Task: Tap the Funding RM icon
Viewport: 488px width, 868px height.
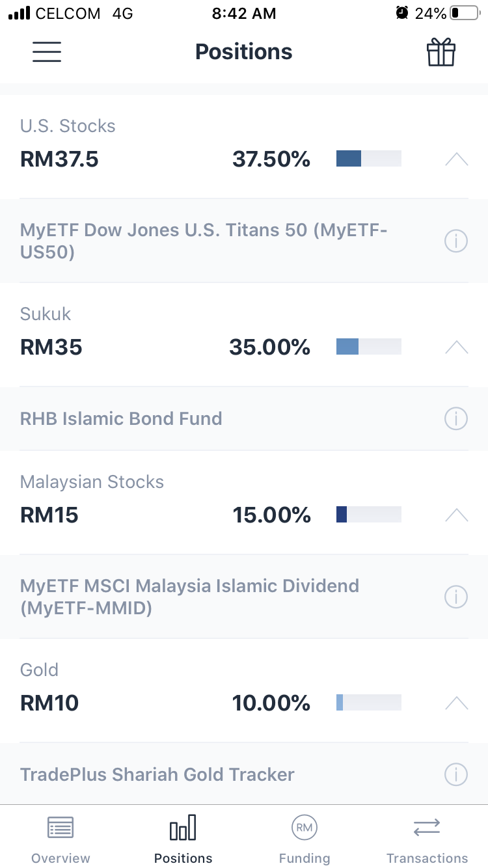Action: coord(304,828)
